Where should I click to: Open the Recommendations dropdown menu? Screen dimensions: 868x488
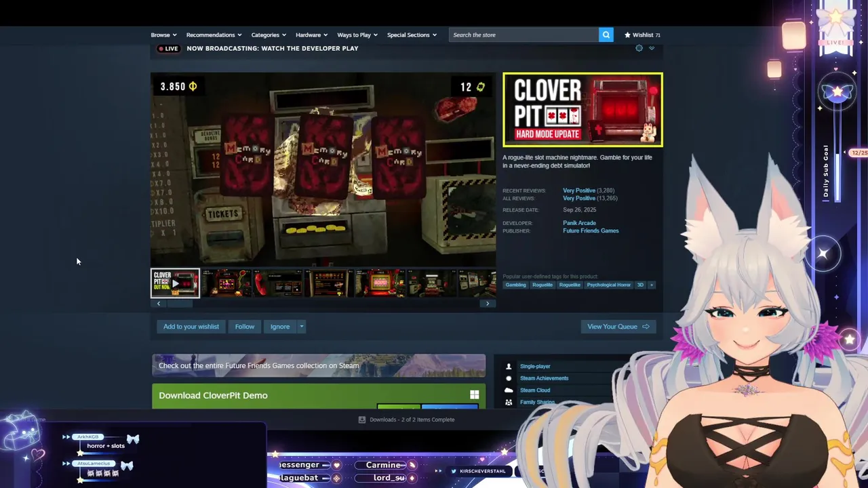214,35
